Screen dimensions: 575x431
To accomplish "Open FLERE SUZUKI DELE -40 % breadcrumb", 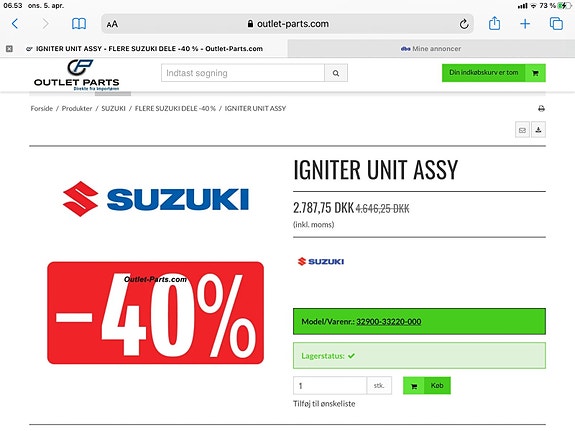I will pos(175,109).
